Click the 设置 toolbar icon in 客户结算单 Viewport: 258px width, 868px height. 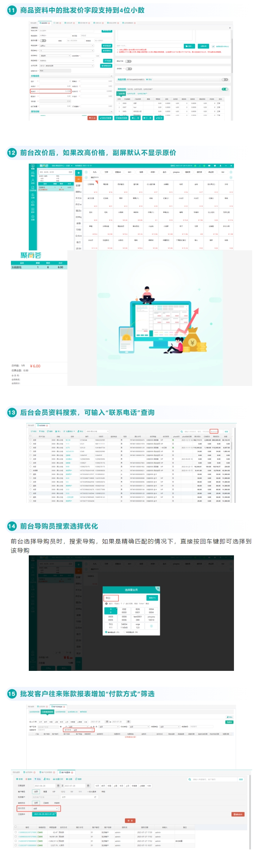[x=69, y=779]
